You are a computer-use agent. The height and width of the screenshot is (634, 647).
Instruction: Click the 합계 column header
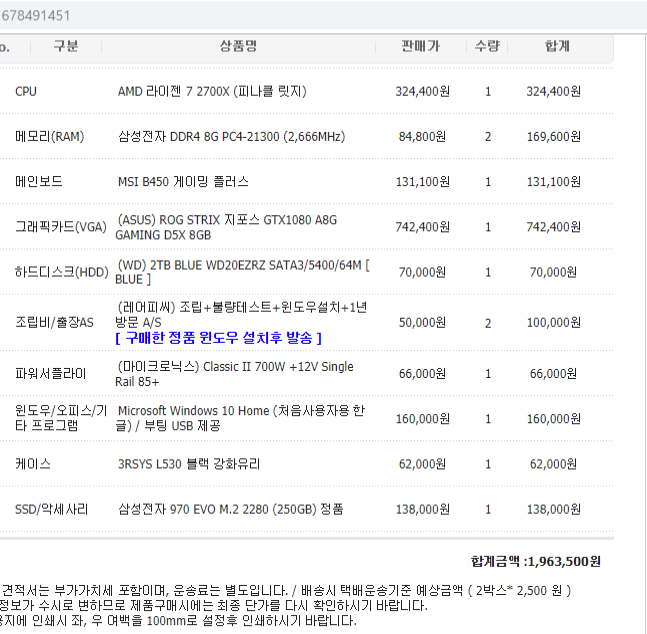pyautogui.click(x=557, y=46)
